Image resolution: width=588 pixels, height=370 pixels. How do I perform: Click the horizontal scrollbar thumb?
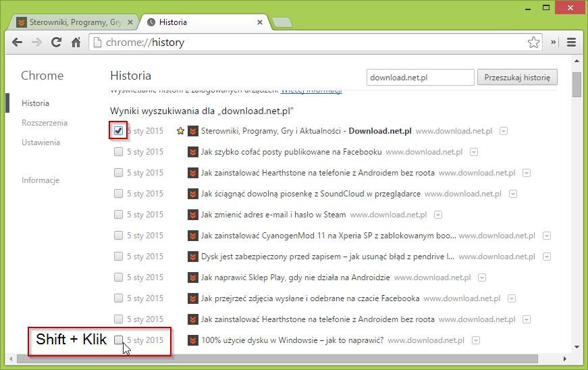(277, 359)
